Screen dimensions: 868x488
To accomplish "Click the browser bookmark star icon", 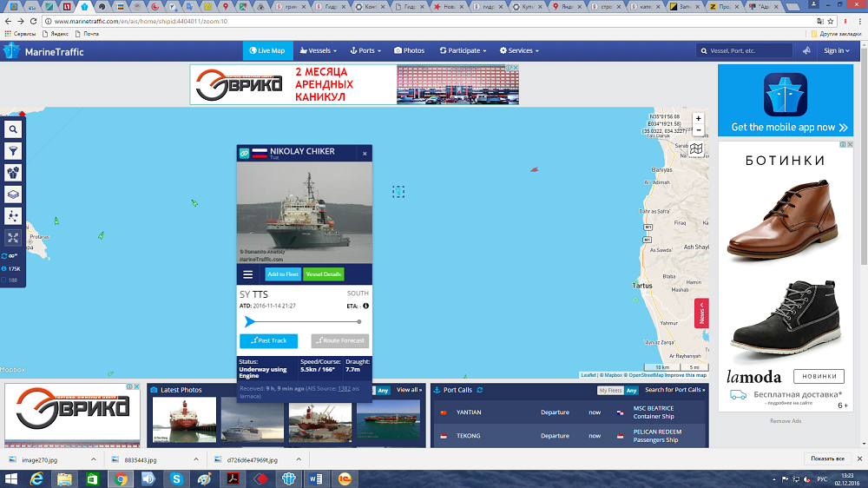I will [831, 21].
